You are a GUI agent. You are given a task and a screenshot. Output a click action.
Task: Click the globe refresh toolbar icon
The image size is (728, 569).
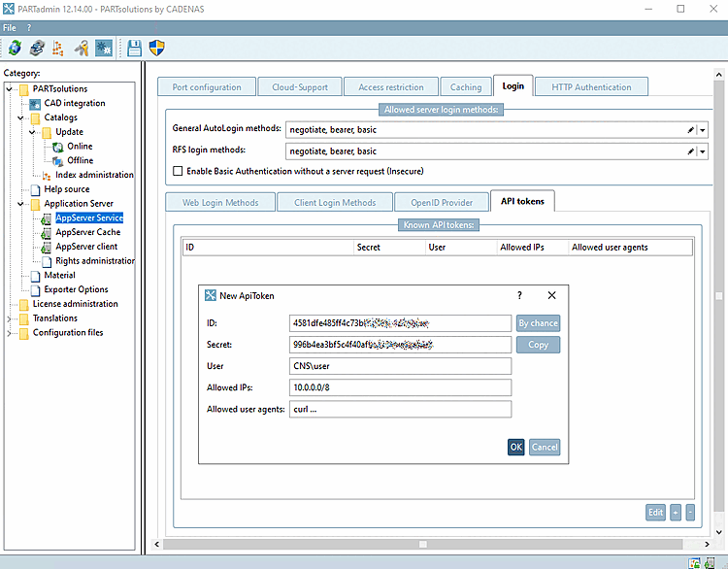tap(15, 48)
